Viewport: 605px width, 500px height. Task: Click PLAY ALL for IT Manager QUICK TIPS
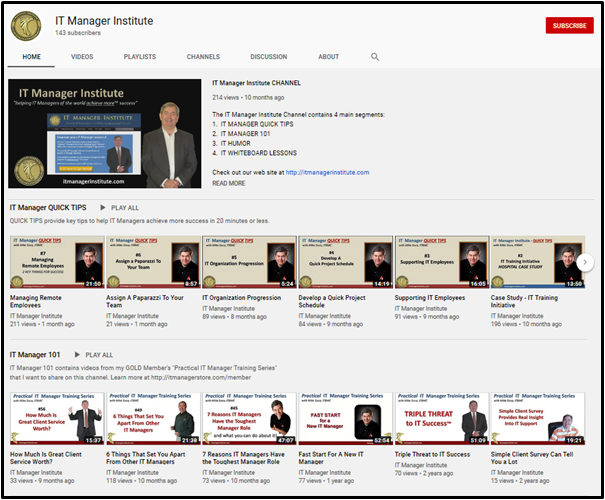(x=125, y=208)
